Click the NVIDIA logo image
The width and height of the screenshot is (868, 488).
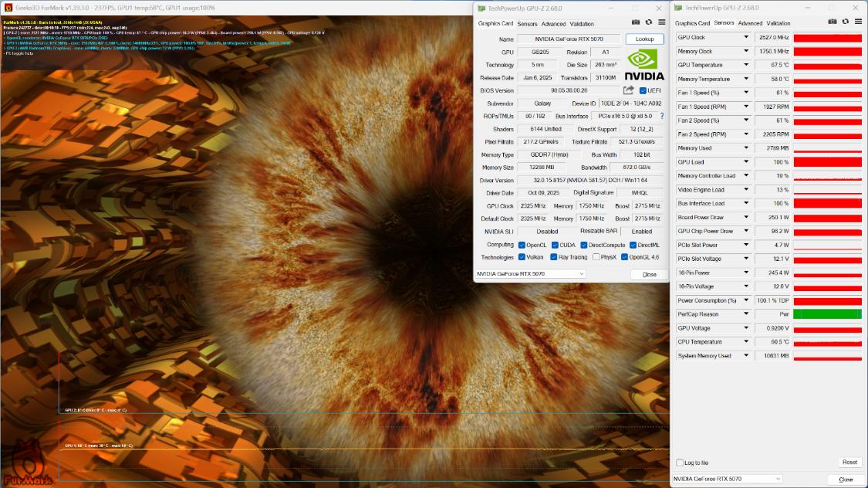(643, 66)
